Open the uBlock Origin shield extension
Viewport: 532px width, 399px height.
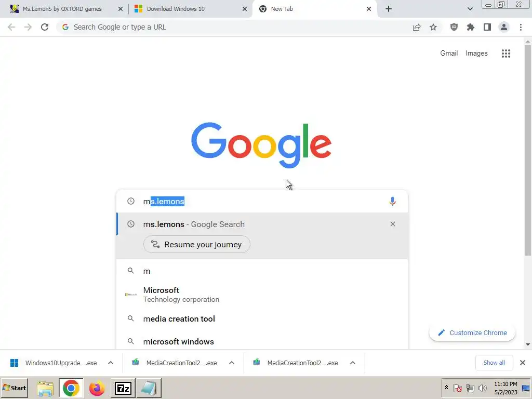click(x=454, y=27)
